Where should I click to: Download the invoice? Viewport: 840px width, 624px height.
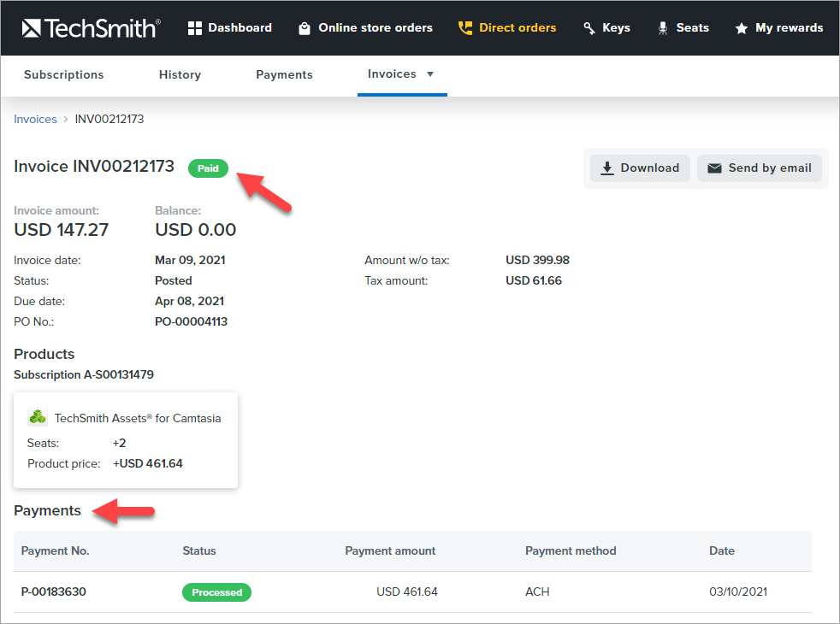[x=640, y=168]
